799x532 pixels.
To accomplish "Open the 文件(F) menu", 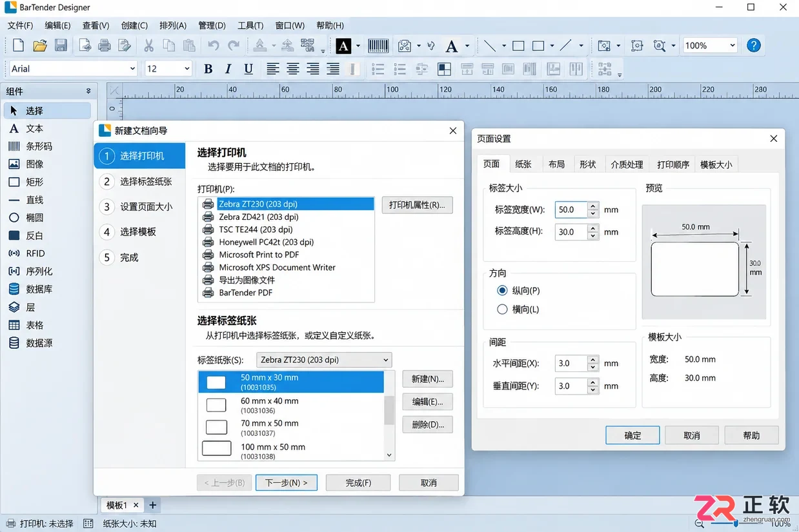I will coord(20,25).
